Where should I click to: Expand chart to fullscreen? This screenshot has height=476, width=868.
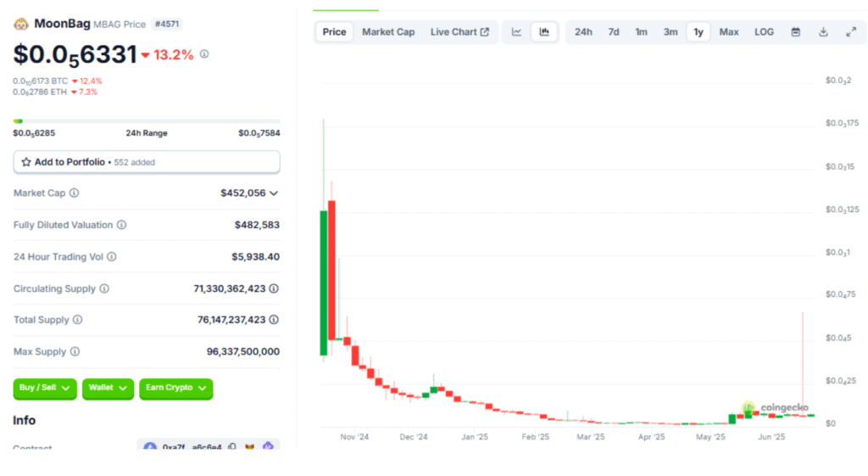(x=851, y=32)
